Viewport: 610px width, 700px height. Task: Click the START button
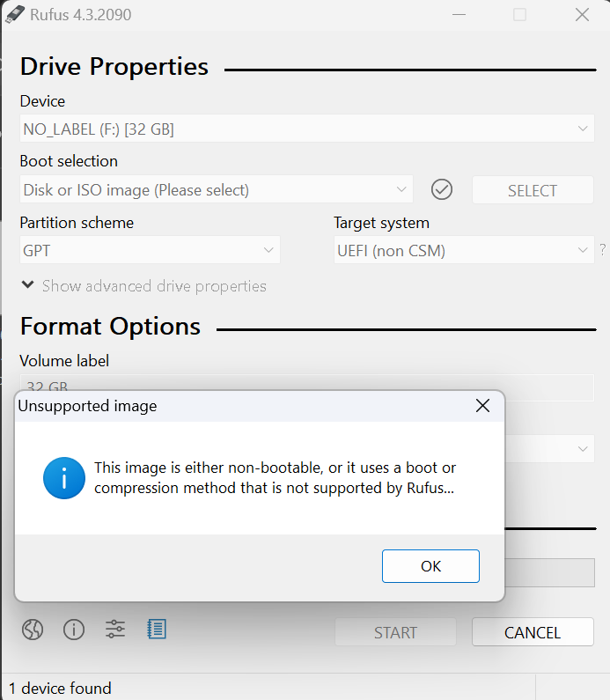[x=396, y=632]
